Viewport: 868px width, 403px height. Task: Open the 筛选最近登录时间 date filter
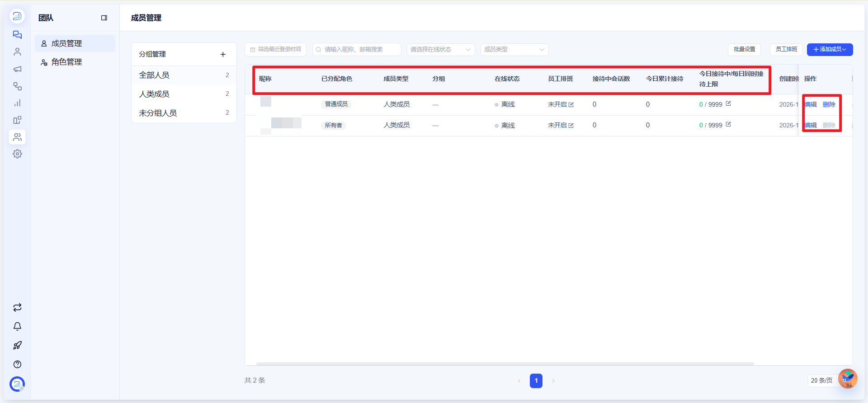275,50
